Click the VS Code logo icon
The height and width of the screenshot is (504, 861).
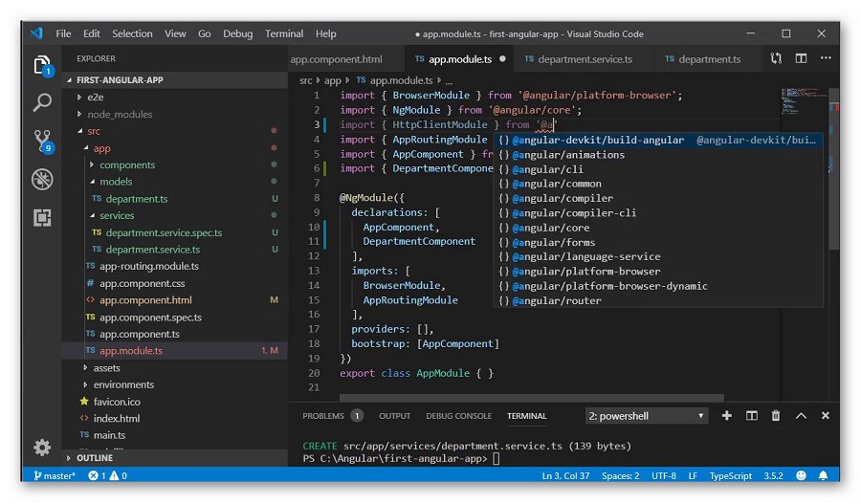(x=36, y=33)
